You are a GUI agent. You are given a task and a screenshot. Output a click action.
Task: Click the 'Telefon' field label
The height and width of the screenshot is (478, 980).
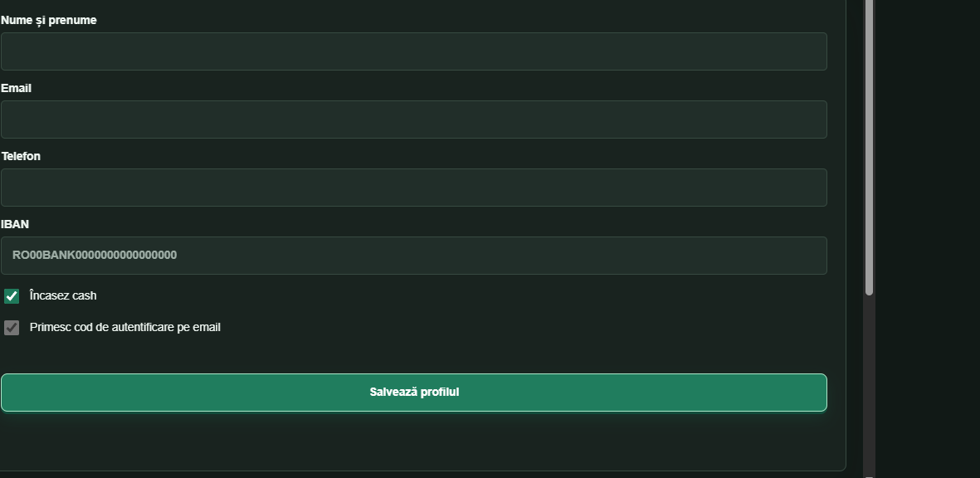tap(21, 156)
